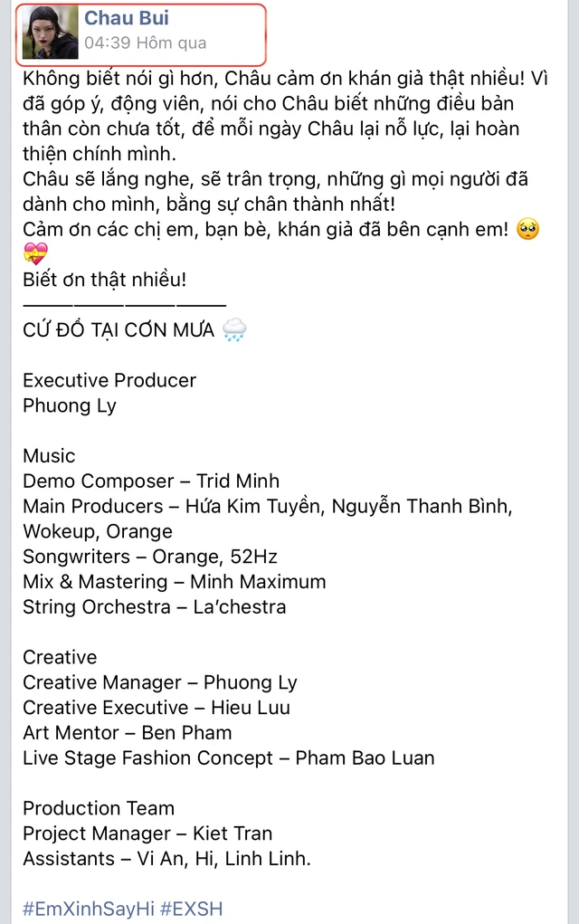Click the CỨ ĐỔ TẠI CƠN MƯA title
The image size is (579, 924).
pos(119,330)
